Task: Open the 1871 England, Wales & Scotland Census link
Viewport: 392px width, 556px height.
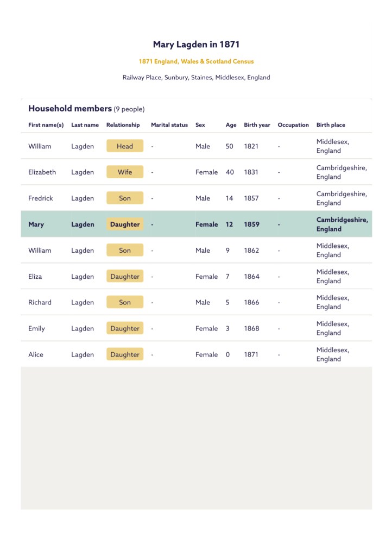Action: click(x=196, y=61)
